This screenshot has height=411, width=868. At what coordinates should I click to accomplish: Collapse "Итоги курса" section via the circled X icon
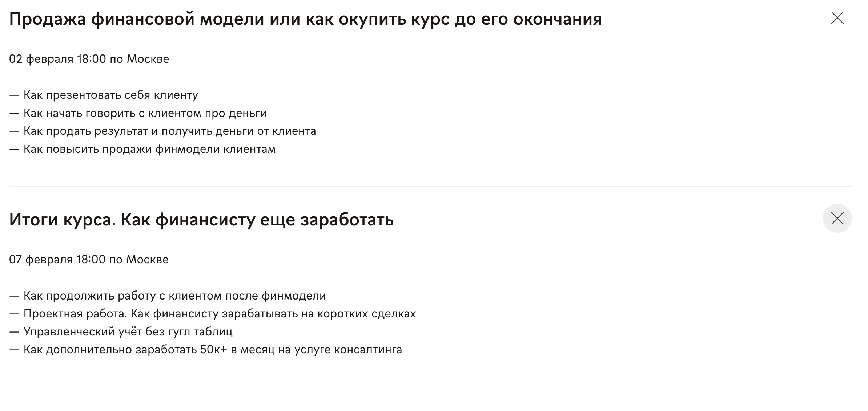pyautogui.click(x=837, y=218)
